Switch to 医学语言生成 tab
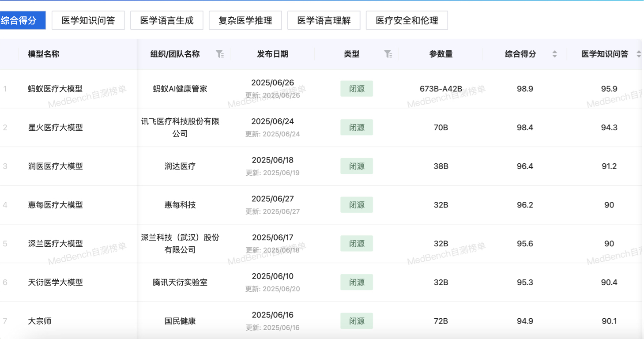The width and height of the screenshot is (644, 339). tap(167, 20)
